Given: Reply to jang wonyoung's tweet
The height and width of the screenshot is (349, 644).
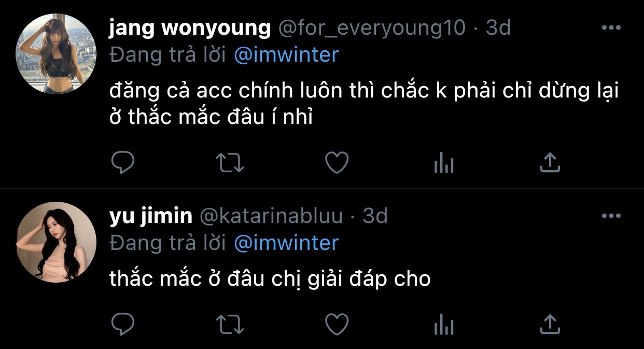Looking at the screenshot, I should [123, 163].
